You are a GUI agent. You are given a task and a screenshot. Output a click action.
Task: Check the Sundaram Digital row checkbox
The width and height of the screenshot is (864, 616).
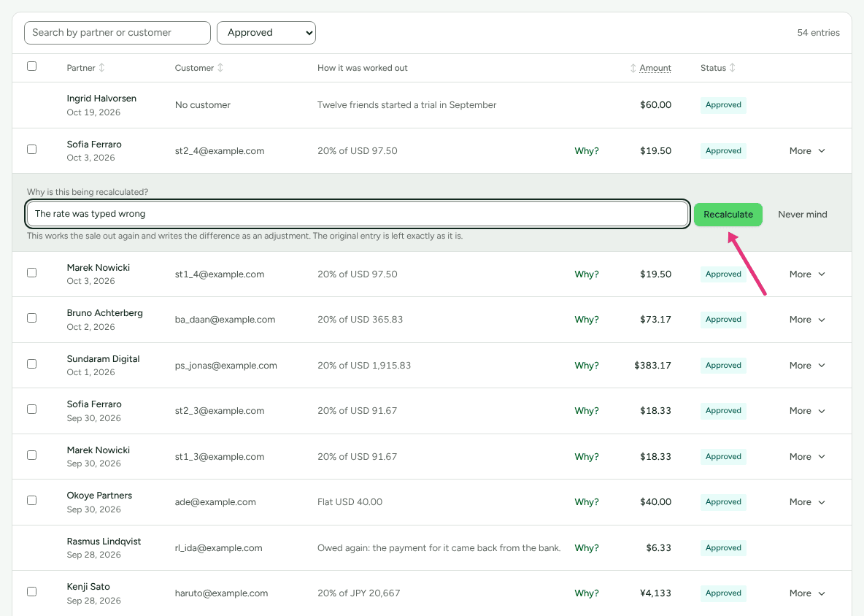click(x=32, y=363)
